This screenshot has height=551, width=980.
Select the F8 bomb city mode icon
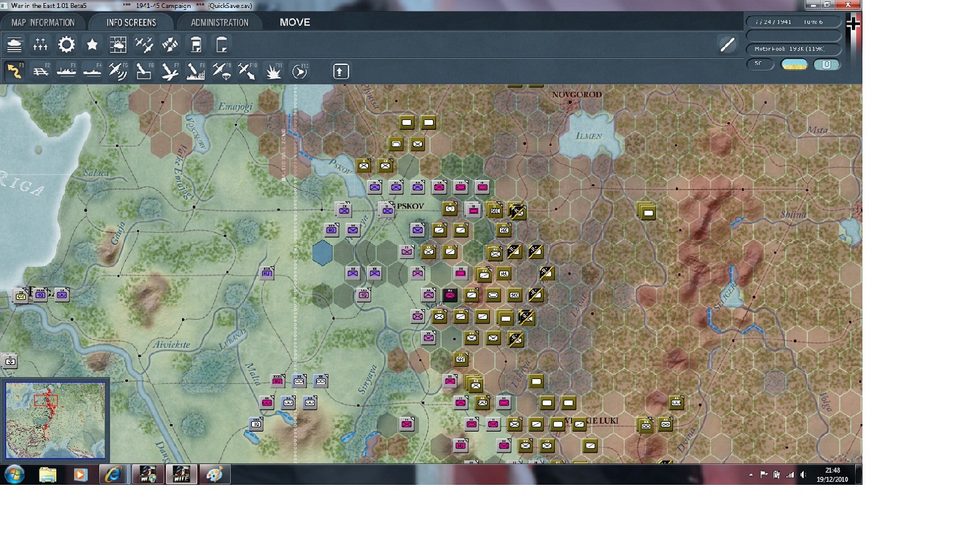196,71
